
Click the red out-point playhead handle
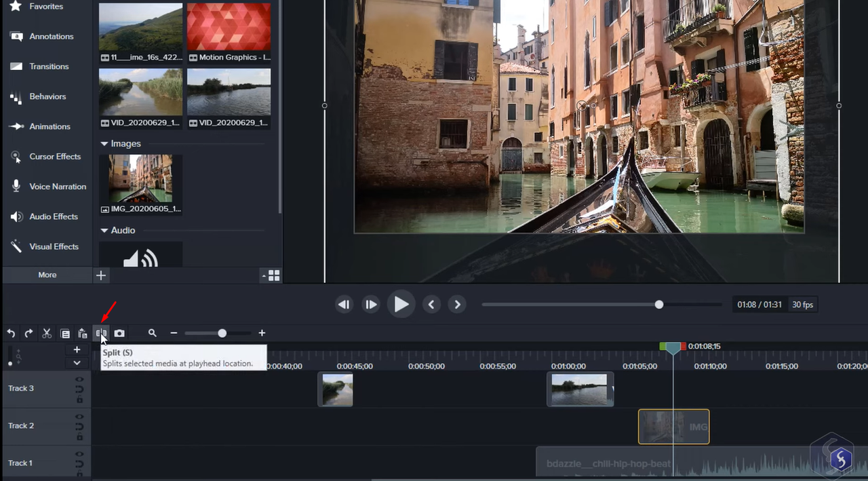(683, 346)
